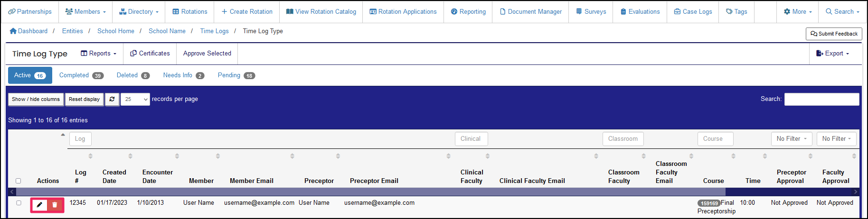The width and height of the screenshot is (868, 219).
Task: Click the sort arrows above Preceptor Email column
Action: (x=448, y=156)
